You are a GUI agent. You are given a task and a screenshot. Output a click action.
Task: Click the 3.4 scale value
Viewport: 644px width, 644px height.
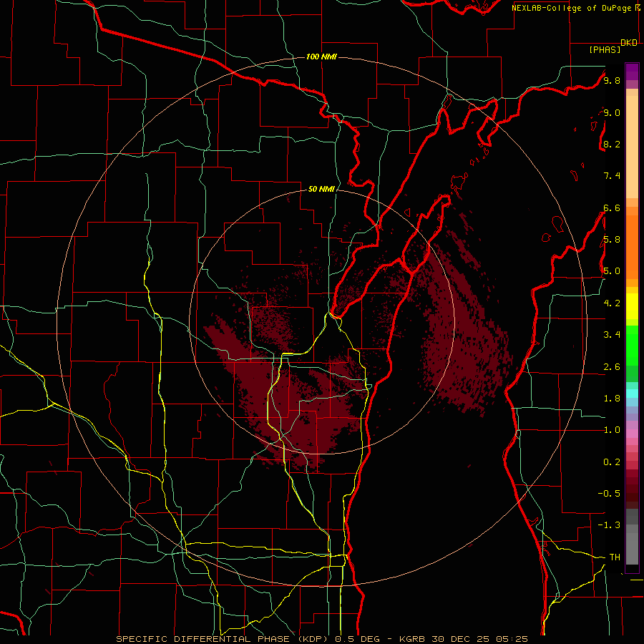pos(612,335)
